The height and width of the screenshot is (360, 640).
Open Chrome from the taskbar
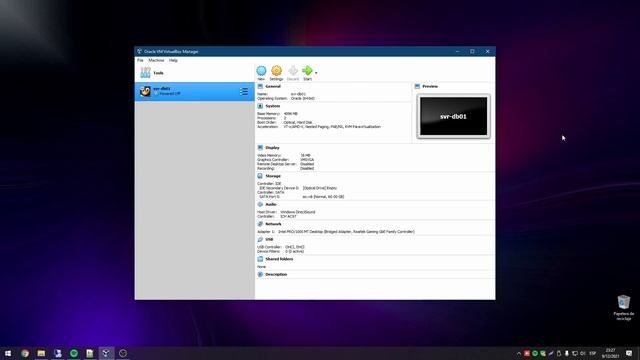pyautogui.click(x=25, y=353)
